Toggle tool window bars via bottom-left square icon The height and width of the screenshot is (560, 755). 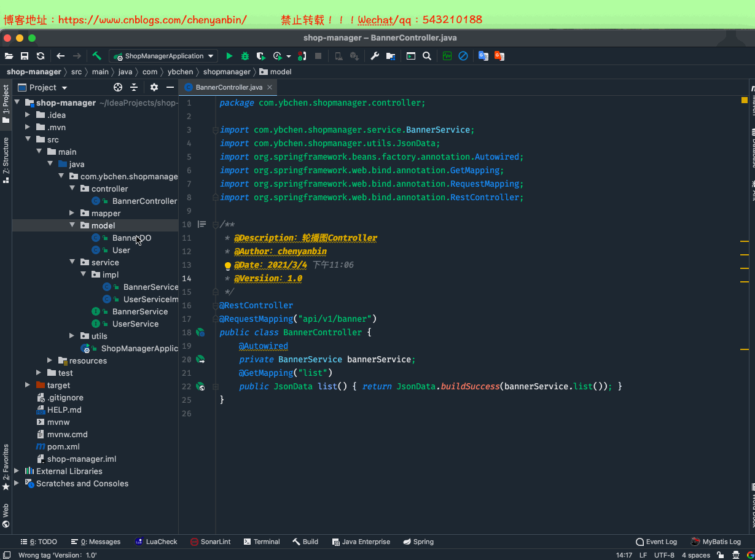[x=7, y=555]
